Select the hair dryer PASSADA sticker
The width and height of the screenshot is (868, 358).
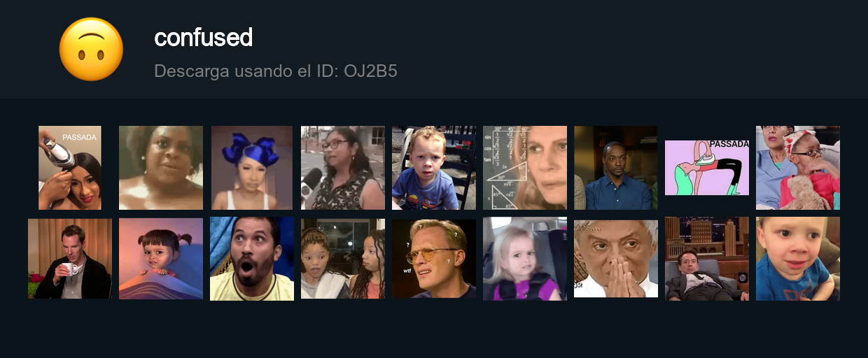70,168
